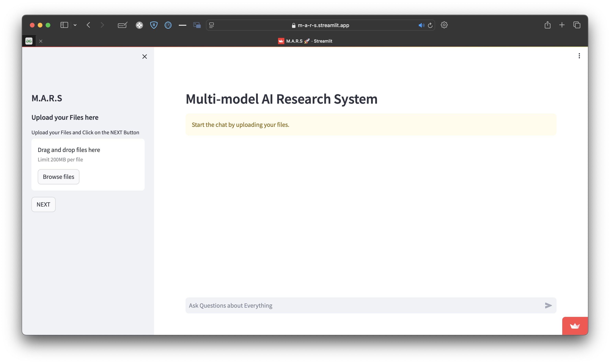Click the lock icon beside the URL
Viewport: 610px width, 364px height.
click(293, 25)
